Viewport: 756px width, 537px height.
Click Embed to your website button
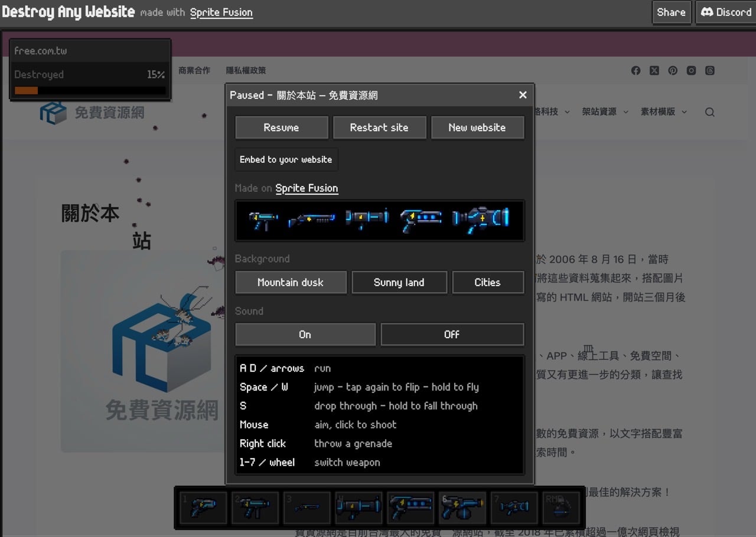(x=286, y=159)
